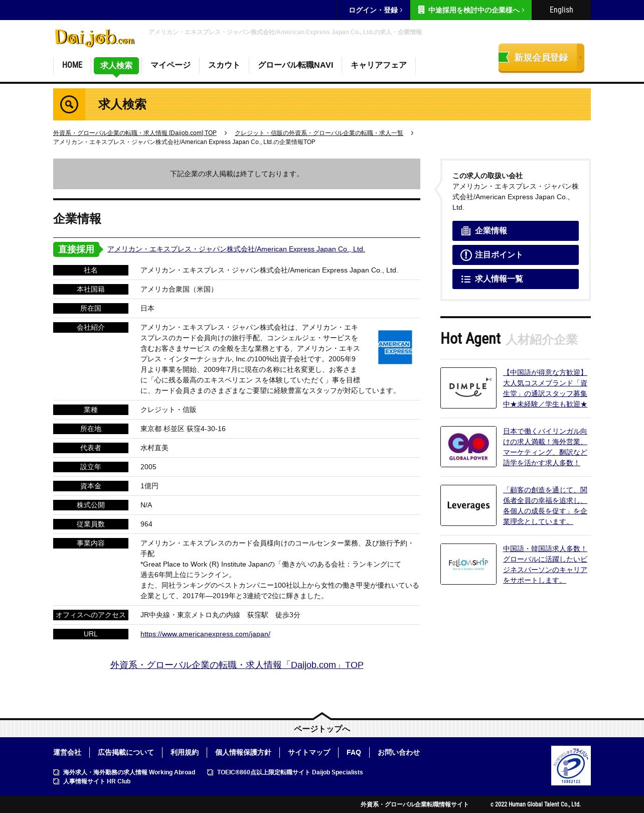
Task: Click the American Express logo image
Action: (395, 347)
